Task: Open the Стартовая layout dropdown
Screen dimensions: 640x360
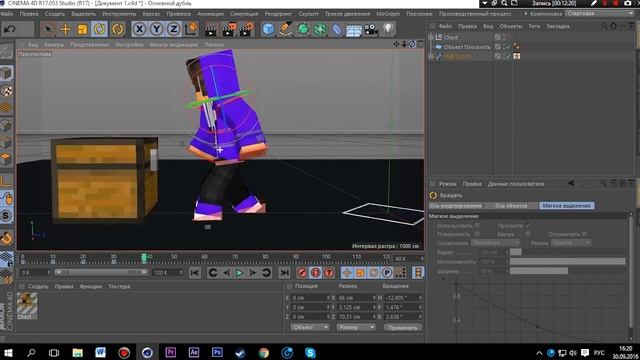Action: tap(600, 13)
